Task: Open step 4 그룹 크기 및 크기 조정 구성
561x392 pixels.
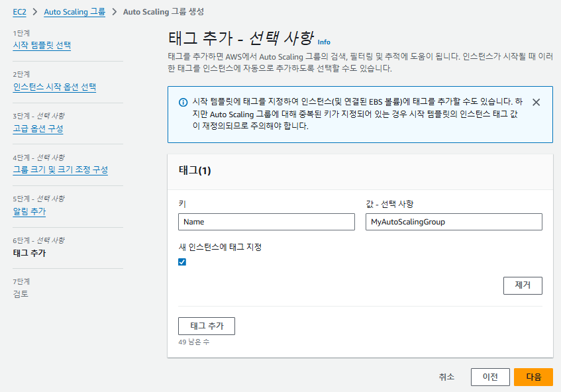Action: coord(60,170)
